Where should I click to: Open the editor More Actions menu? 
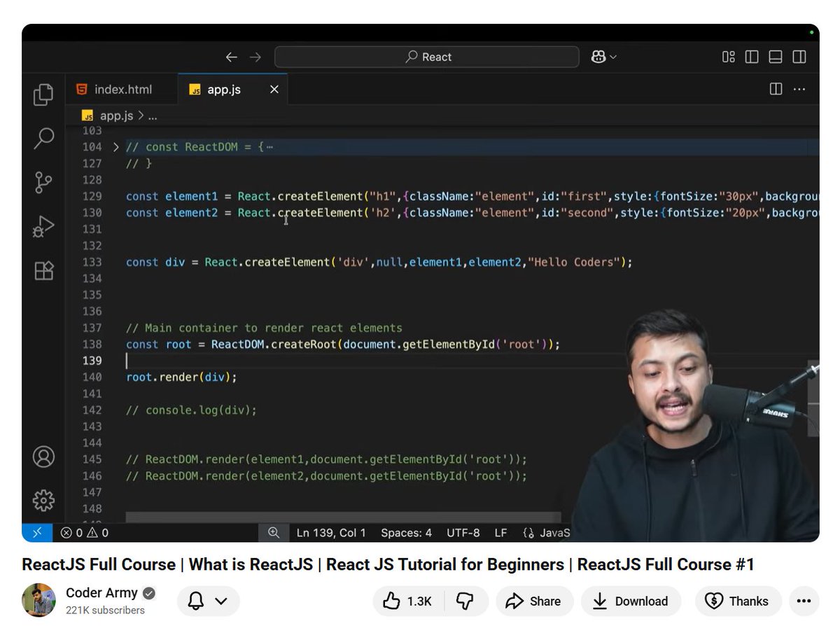coord(800,89)
